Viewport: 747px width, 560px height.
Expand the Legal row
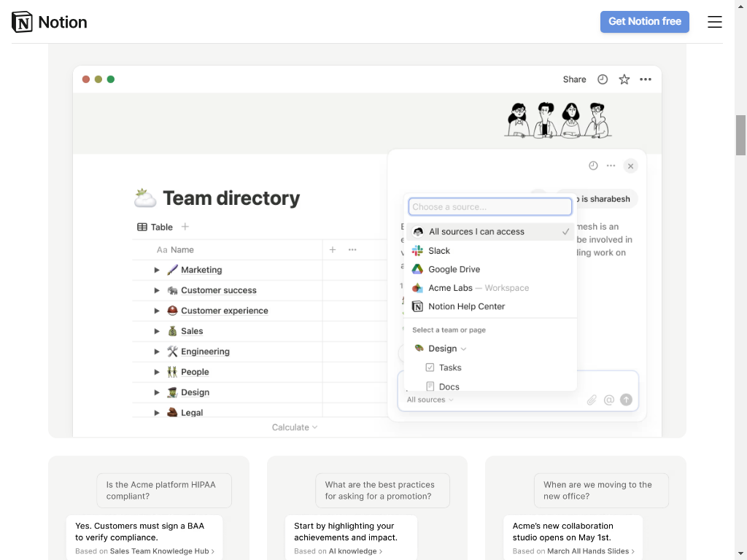coord(157,413)
